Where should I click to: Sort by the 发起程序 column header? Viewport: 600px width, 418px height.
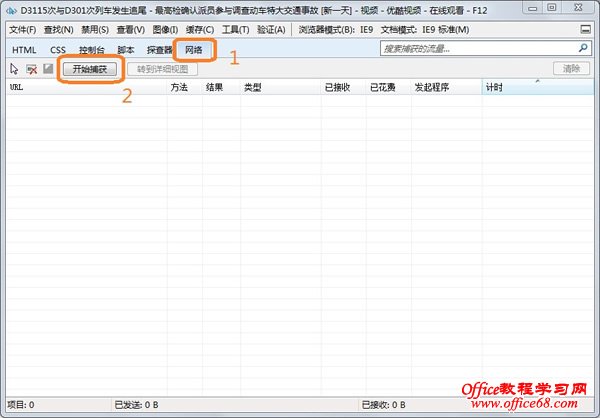tap(446, 87)
